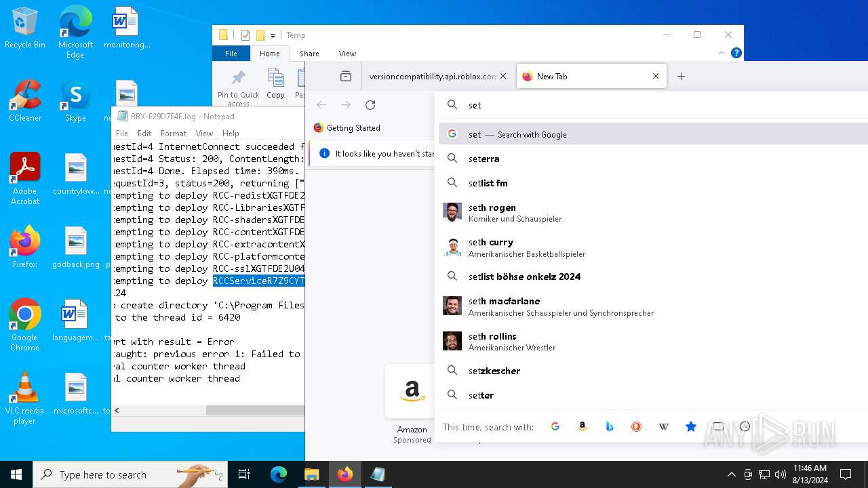Open godback.png desktop file
Viewport: 868px width, 488px height.
click(75, 247)
